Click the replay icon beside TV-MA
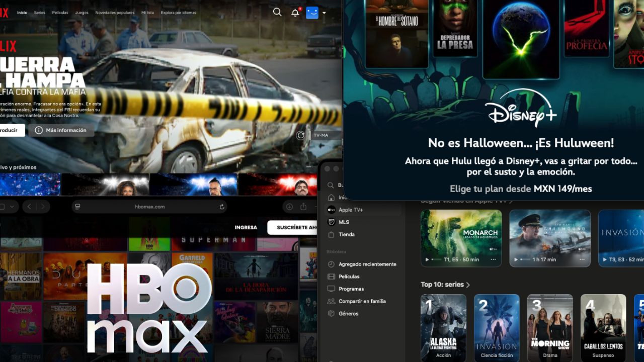The height and width of the screenshot is (362, 644). pos(300,135)
